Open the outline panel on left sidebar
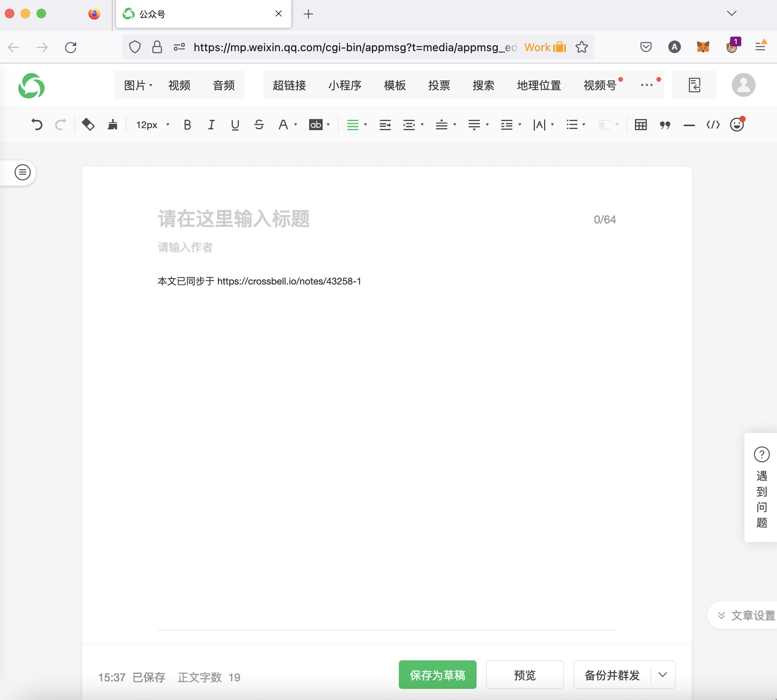The image size is (777, 700). point(23,173)
